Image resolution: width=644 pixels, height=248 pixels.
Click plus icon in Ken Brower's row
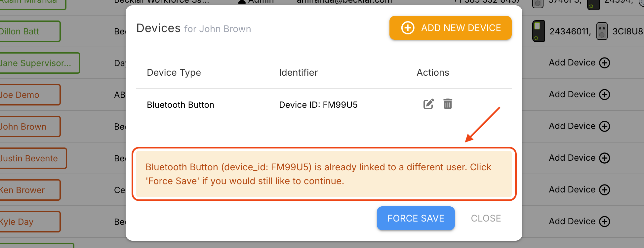605,190
